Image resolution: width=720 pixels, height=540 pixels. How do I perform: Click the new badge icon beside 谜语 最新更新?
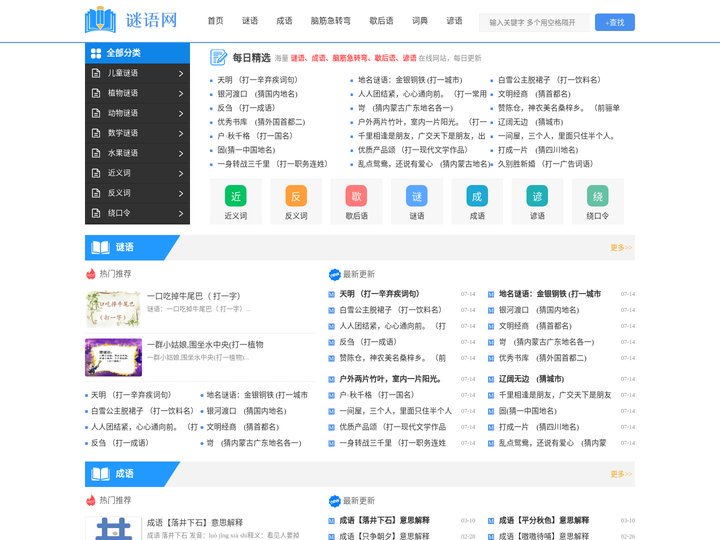335,275
